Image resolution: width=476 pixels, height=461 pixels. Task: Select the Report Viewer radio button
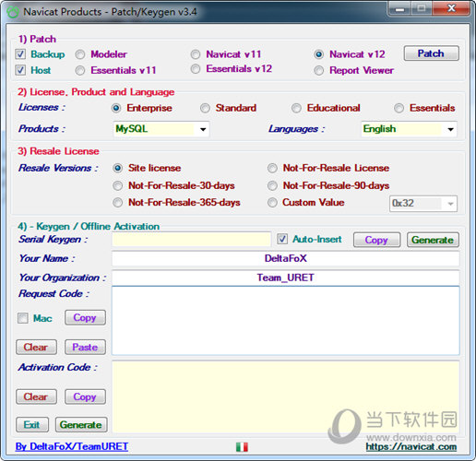(x=319, y=71)
